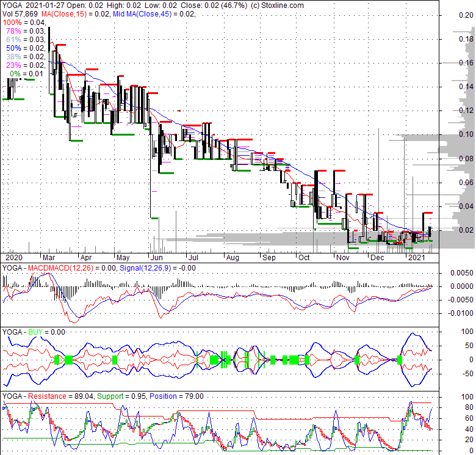Click the 0.06 price axis label
Image resolution: width=476 pixels, height=455 pixels.
466,182
